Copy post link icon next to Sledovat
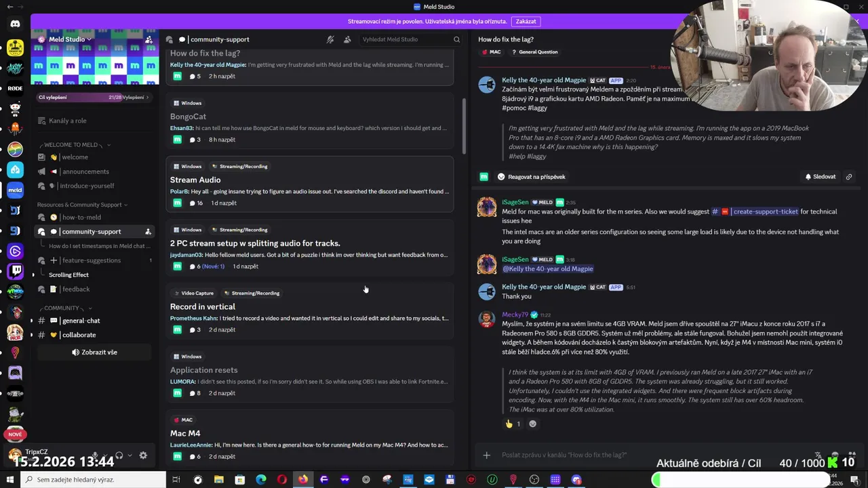 tap(848, 177)
